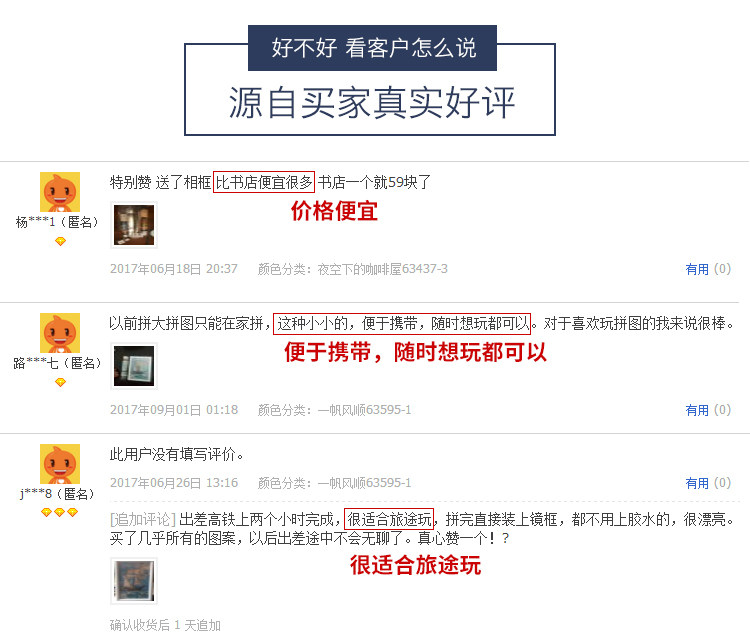Viewport: 750px width, 639px height.
Task: Click the 好不好 看客户怎么说 header banner
Action: [x=372, y=48]
